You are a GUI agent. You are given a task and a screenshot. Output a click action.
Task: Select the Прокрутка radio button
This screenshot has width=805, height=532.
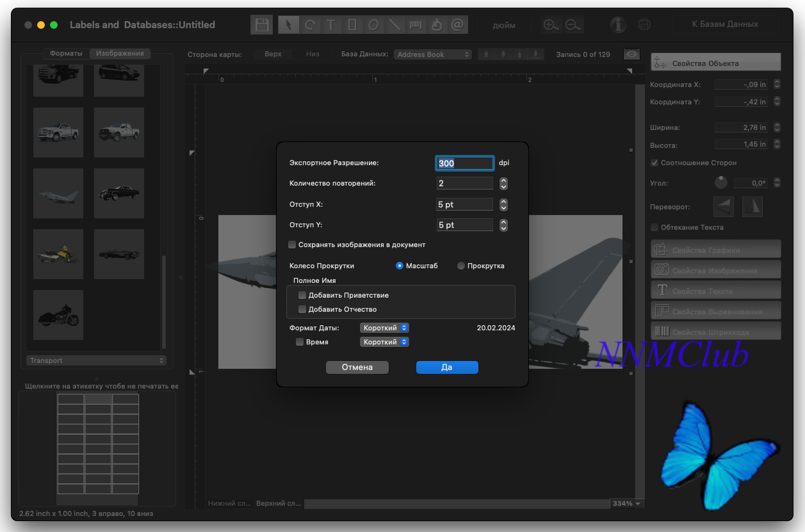pyautogui.click(x=461, y=266)
